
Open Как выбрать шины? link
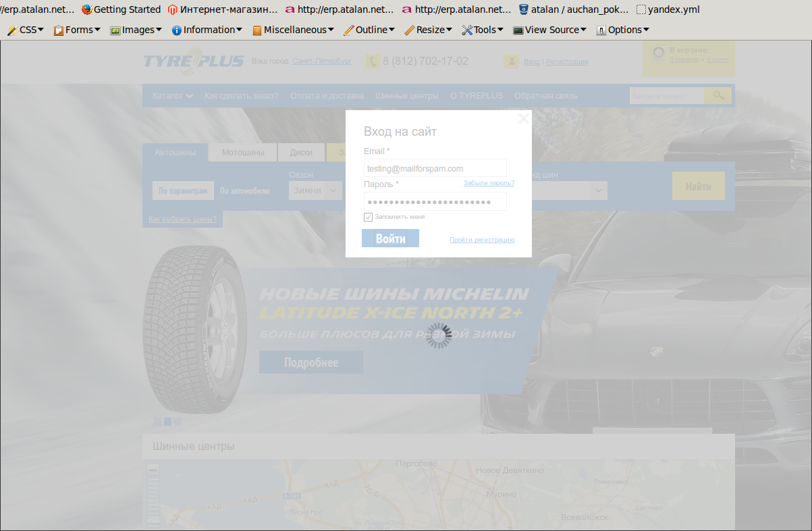182,219
